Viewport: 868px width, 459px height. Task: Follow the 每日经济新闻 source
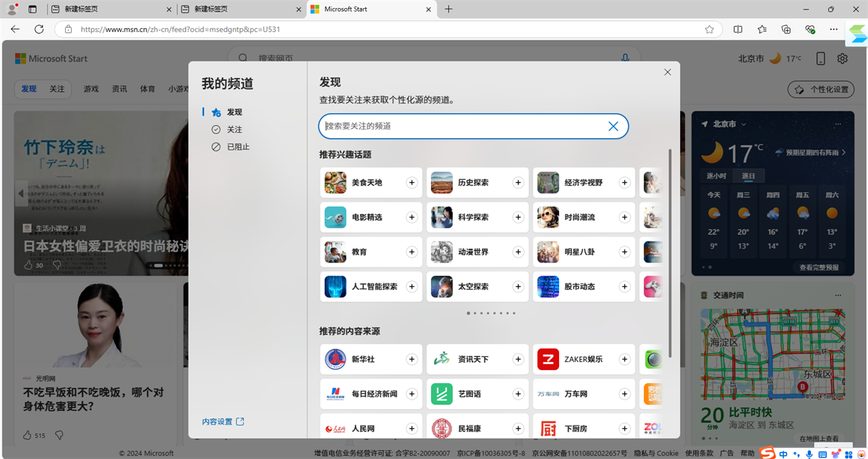[x=412, y=394]
